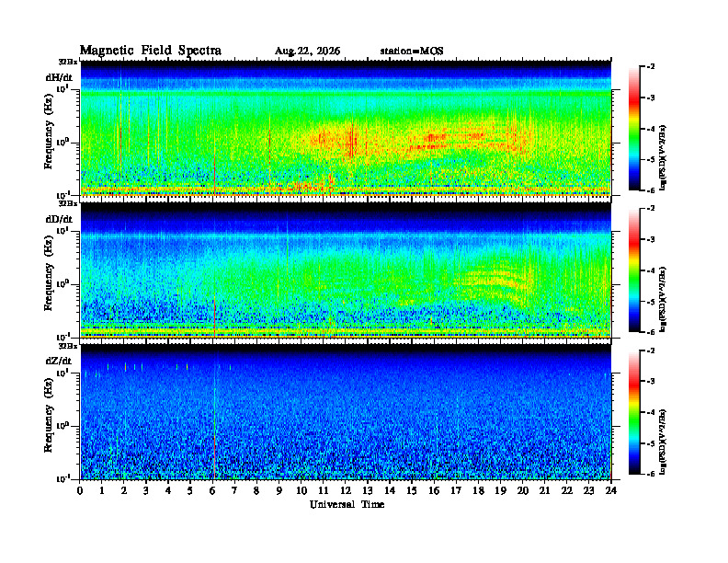Click hour tick label "8" on time axis
This screenshot has height=563, width=728.
256,490
